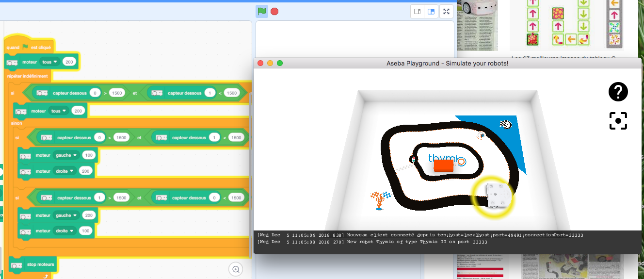644x279 pixels.
Task: Click the "répéter indéfiniment" loop block
Action: tap(28, 76)
